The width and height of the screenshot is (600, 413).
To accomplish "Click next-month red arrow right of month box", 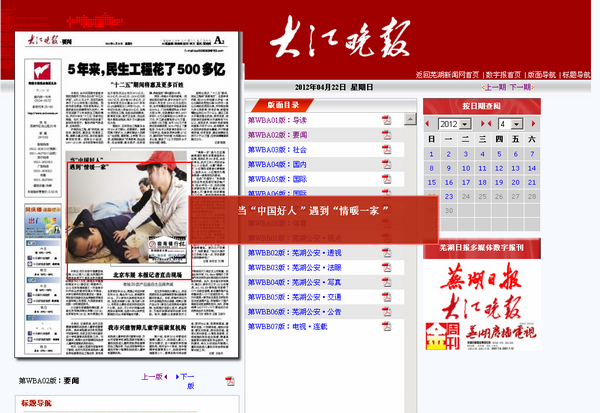I will pyautogui.click(x=533, y=124).
